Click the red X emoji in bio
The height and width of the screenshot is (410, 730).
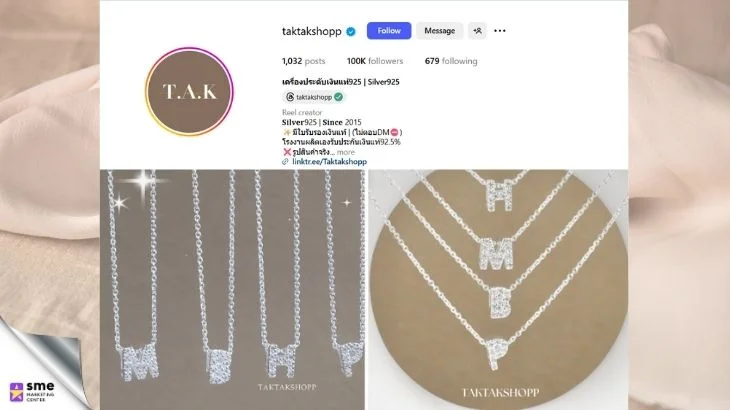(287, 152)
